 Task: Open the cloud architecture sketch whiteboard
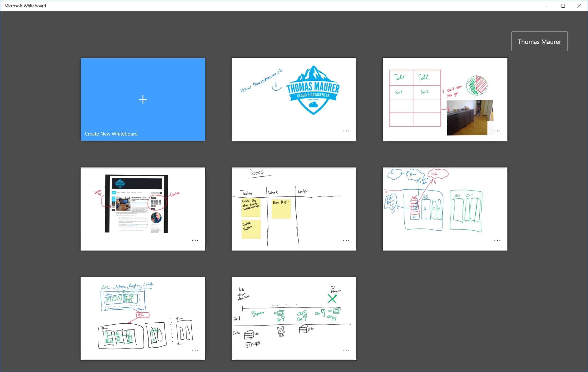coord(445,209)
